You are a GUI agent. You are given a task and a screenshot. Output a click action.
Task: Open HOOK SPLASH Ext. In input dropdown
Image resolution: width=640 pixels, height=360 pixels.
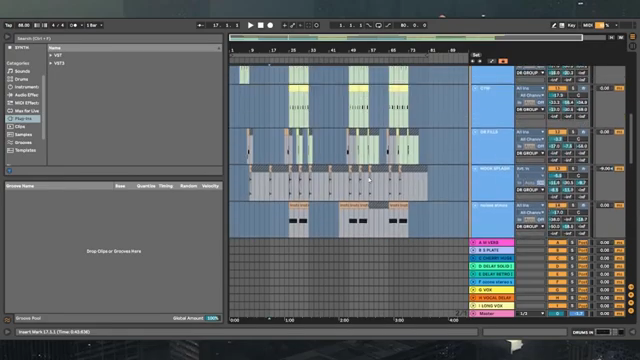(530, 168)
